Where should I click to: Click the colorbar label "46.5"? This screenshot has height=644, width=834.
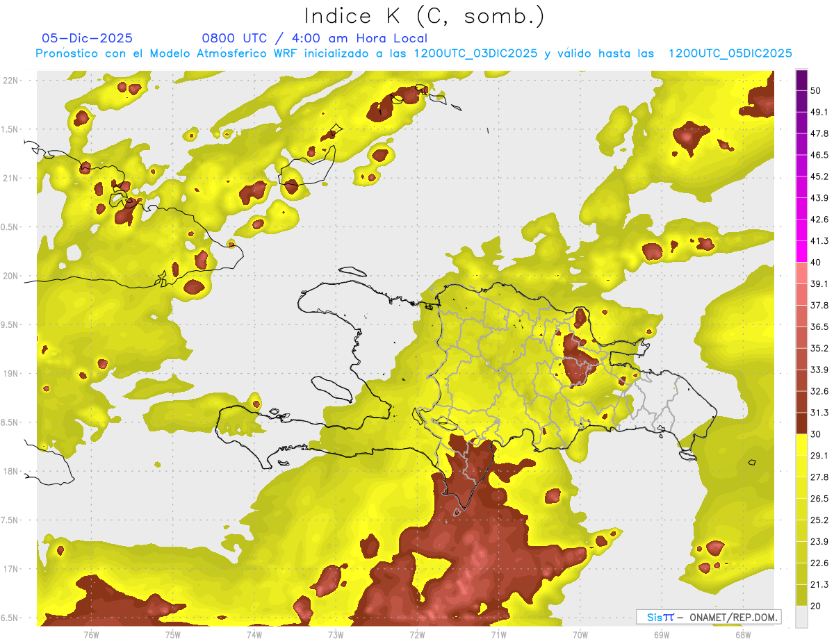point(819,155)
